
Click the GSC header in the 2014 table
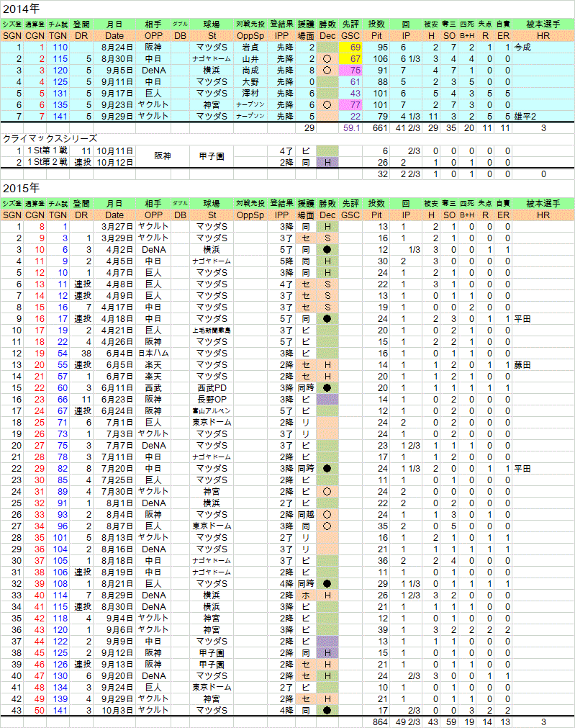tap(350, 36)
